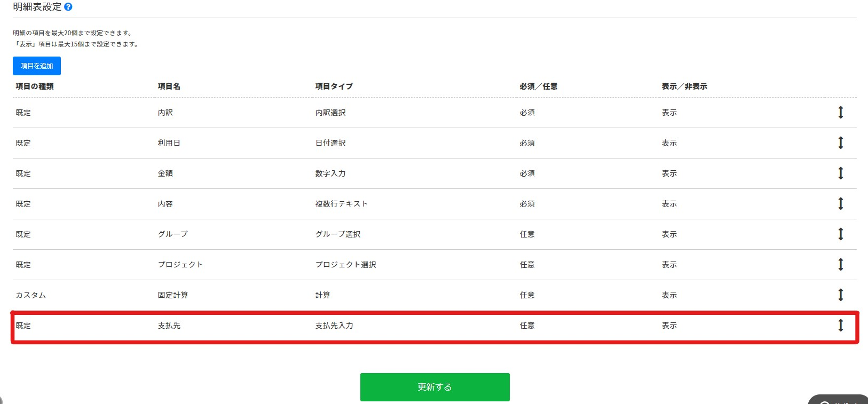The image size is (868, 404).
Task: Click the 項目タイプ column header
Action: [x=334, y=86]
